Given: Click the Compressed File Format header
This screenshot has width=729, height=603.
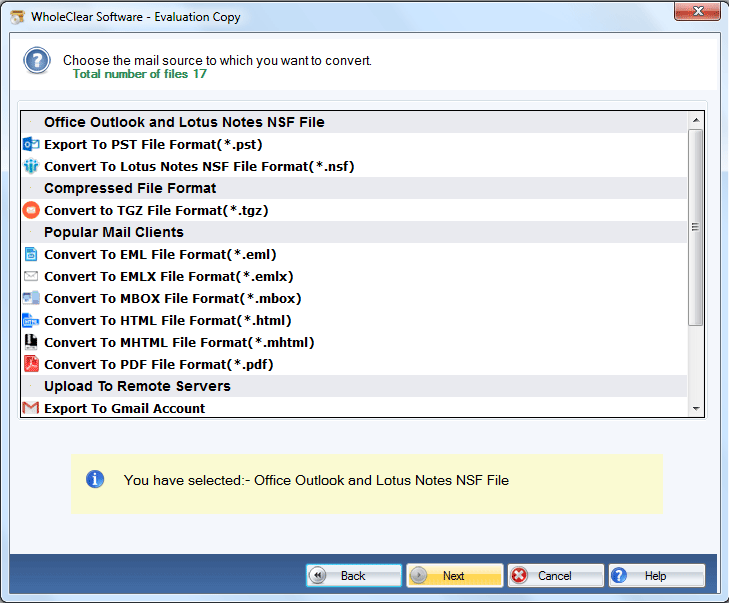Looking at the screenshot, I should click(x=354, y=188).
